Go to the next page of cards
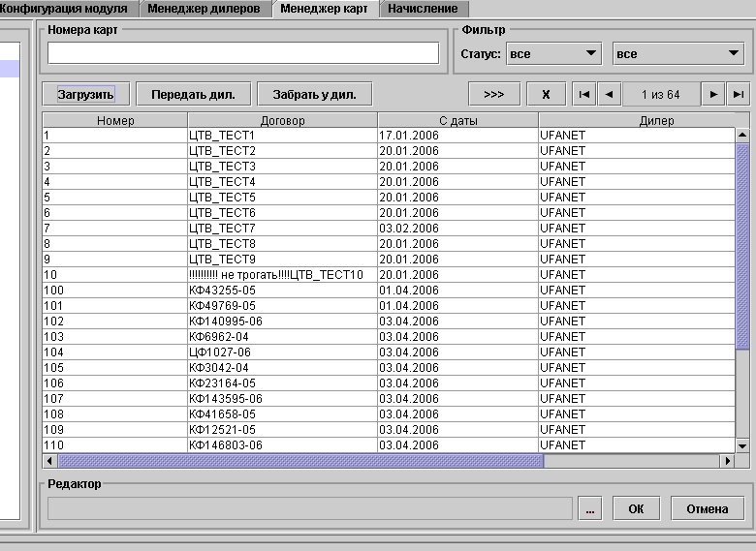 coord(713,94)
